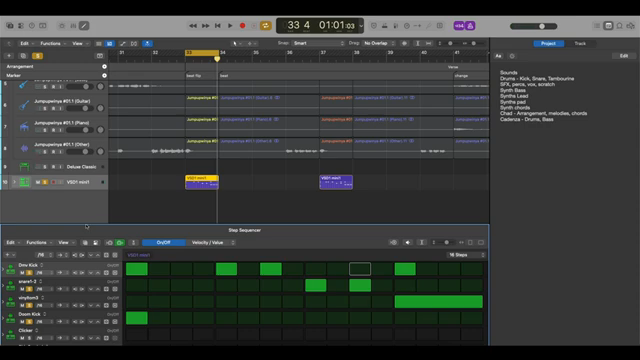Mute the vinyltom3 sequencer row
The image size is (640, 360).
coord(22,305)
